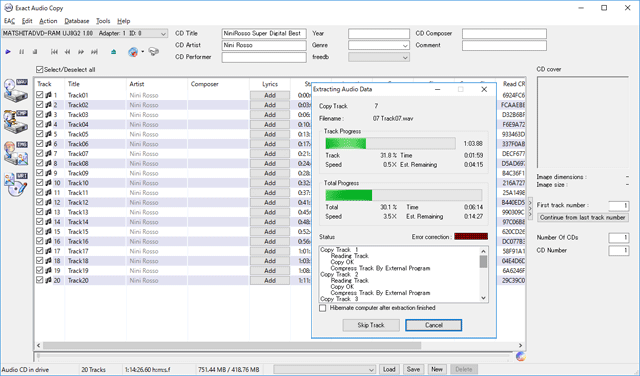Toggle Select/Deselect all checkbox

pyautogui.click(x=40, y=69)
